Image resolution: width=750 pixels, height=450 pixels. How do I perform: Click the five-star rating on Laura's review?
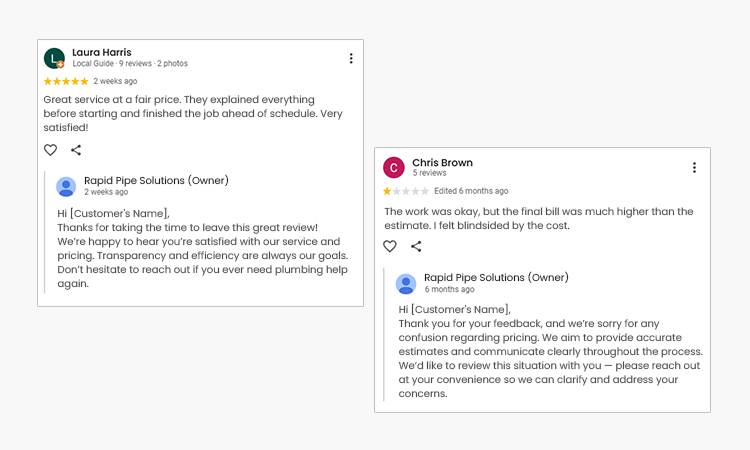(66, 81)
